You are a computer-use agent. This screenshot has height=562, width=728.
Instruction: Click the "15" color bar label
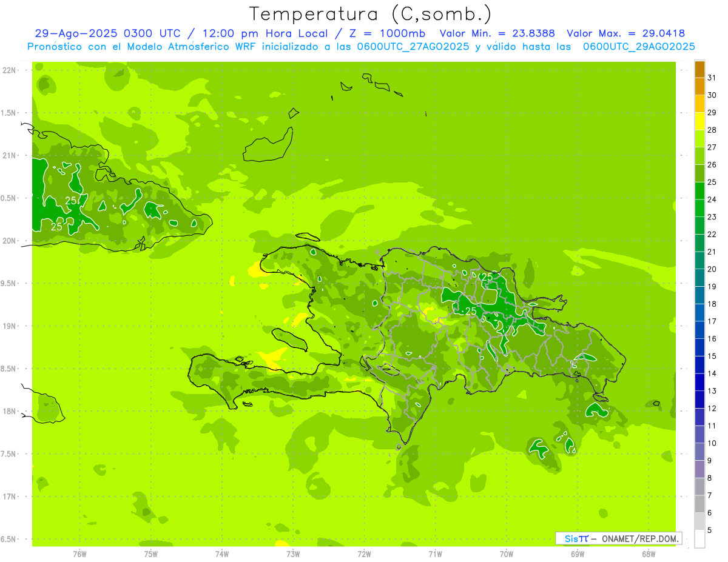[x=712, y=356]
